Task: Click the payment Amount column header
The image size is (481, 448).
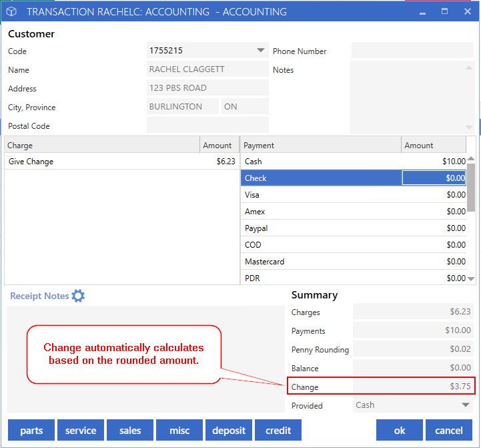Action: click(x=434, y=145)
